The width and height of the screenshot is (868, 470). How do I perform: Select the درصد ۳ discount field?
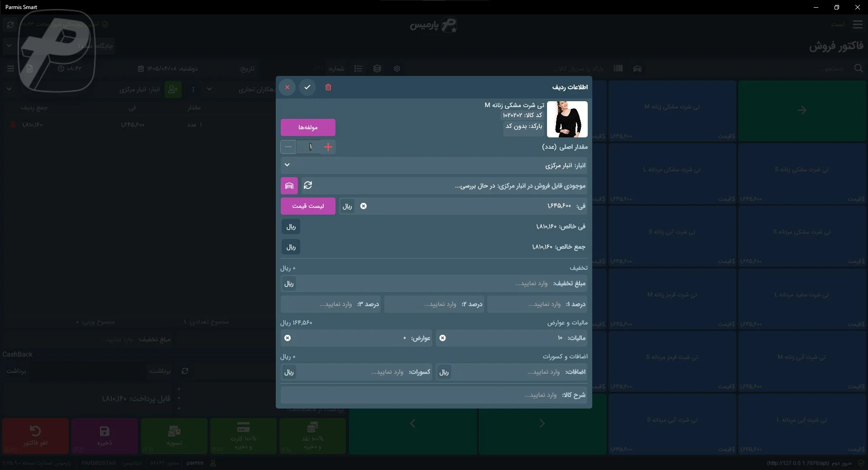tap(330, 304)
